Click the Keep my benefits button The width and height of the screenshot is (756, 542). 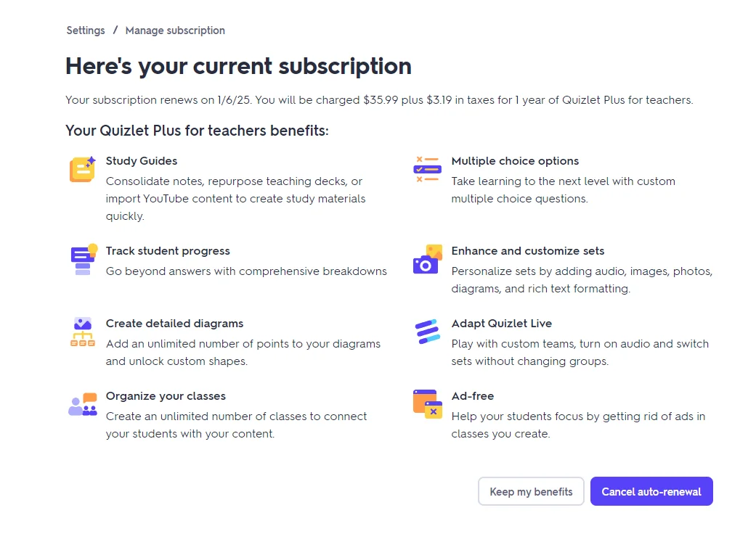point(531,491)
